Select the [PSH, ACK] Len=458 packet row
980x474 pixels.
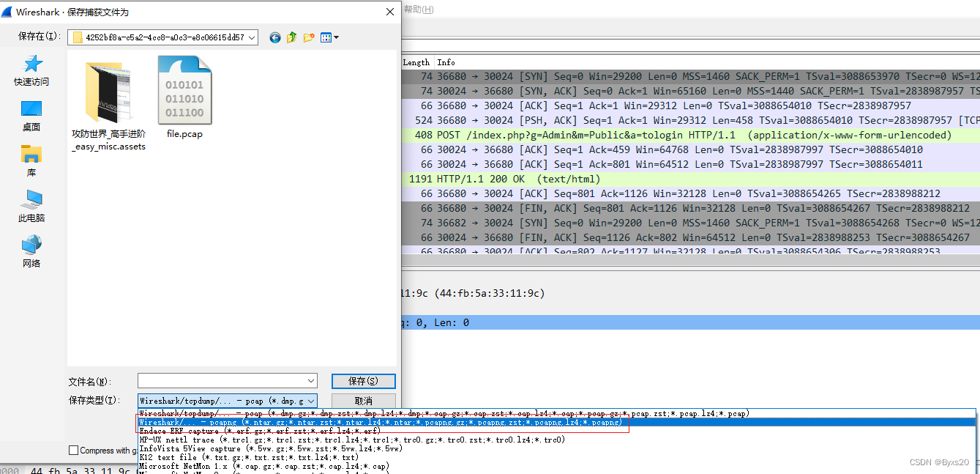tap(690, 120)
